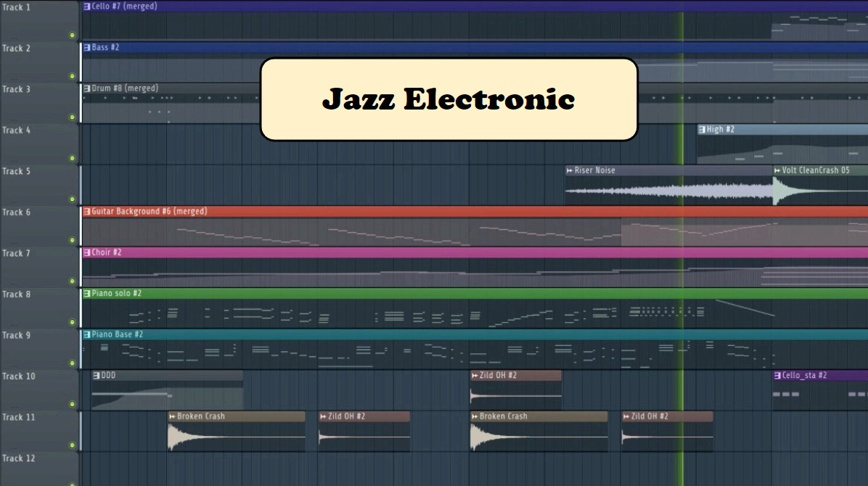
Task: Mute Track 10 with its green LED
Action: coord(72,404)
